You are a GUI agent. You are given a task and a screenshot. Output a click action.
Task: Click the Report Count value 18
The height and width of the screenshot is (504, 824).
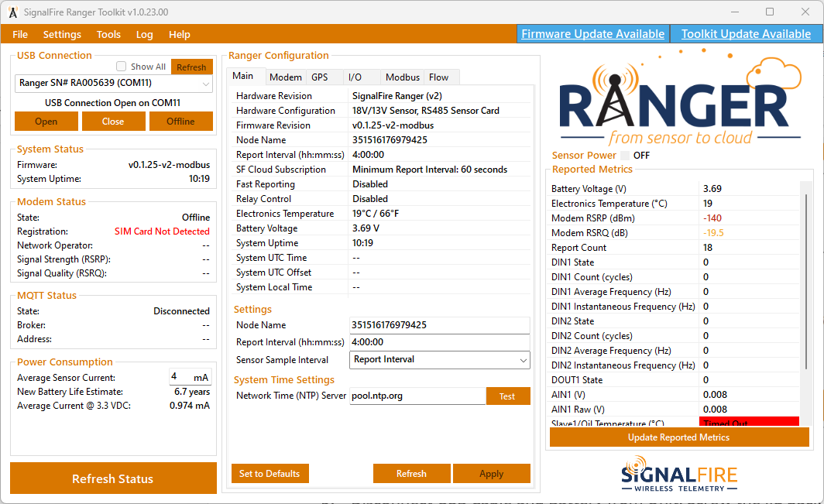(x=708, y=248)
